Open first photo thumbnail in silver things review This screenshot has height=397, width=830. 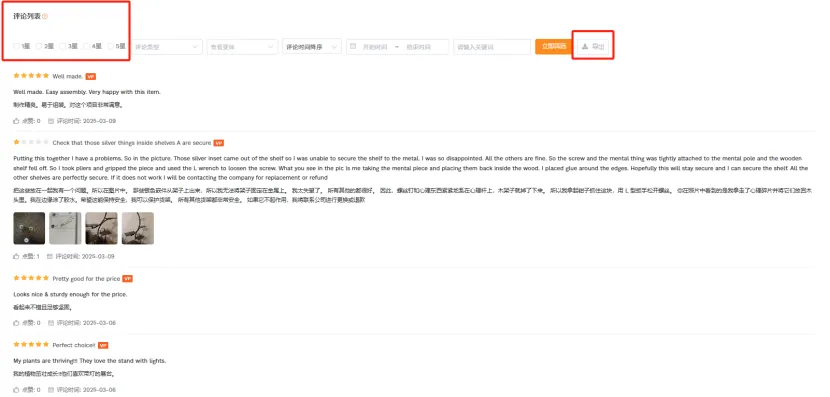click(x=29, y=228)
